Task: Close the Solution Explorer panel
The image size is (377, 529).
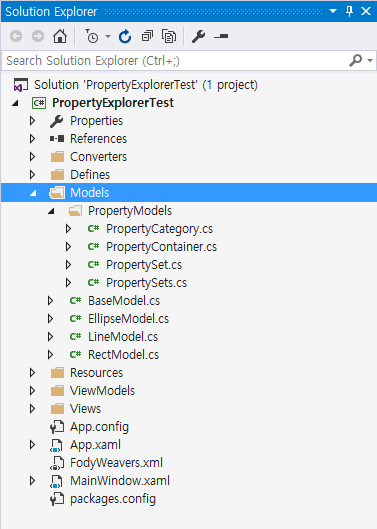Action: (x=366, y=11)
